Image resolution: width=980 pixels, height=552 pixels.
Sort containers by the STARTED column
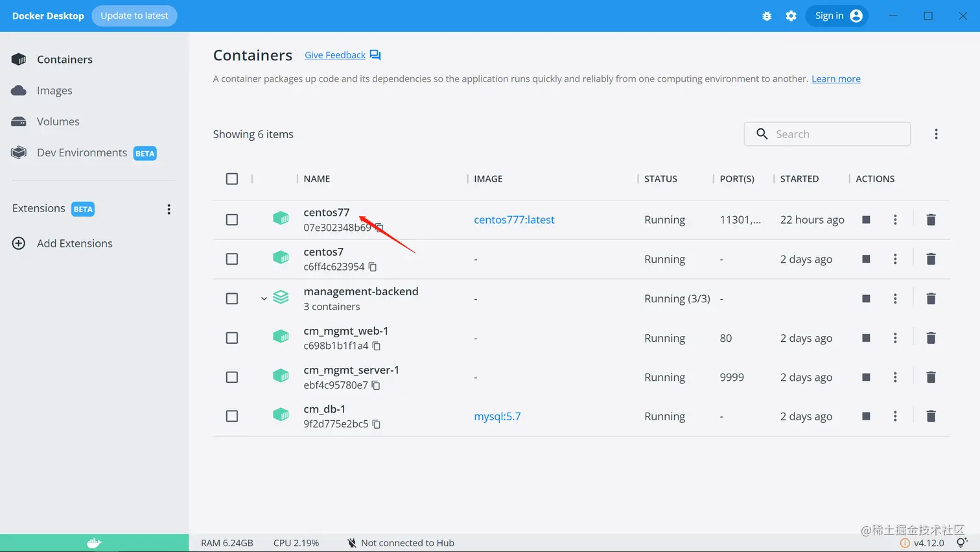tap(799, 179)
